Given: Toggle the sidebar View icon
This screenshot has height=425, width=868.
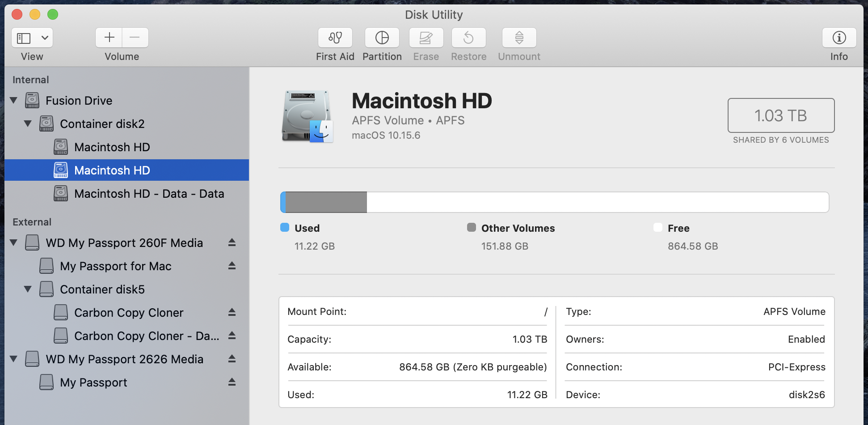Looking at the screenshot, I should pyautogui.click(x=24, y=38).
